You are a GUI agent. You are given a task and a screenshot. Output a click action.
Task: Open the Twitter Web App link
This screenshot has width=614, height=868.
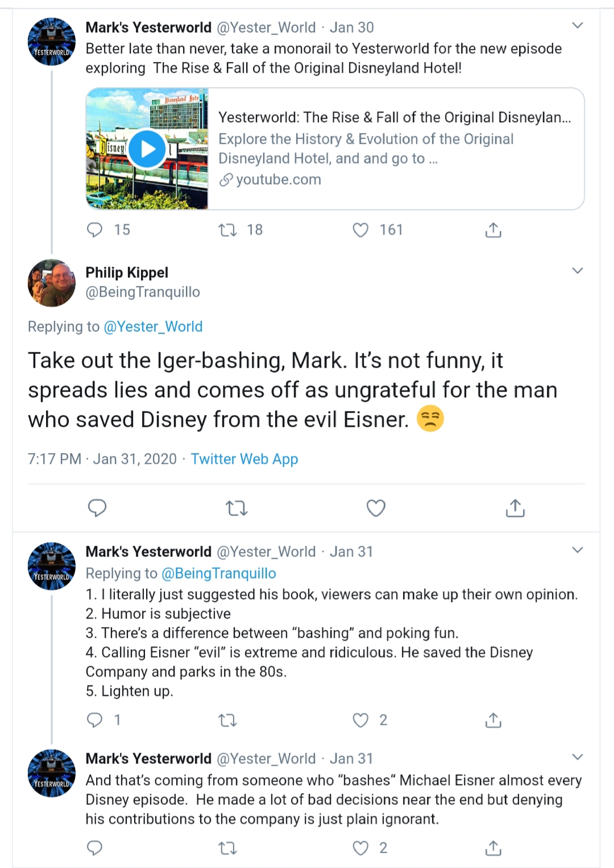(x=244, y=459)
